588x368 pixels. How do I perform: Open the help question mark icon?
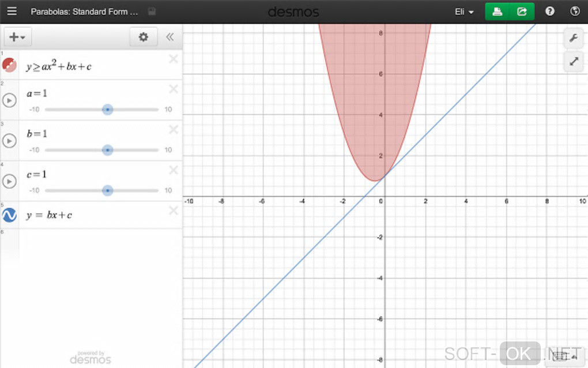(550, 12)
